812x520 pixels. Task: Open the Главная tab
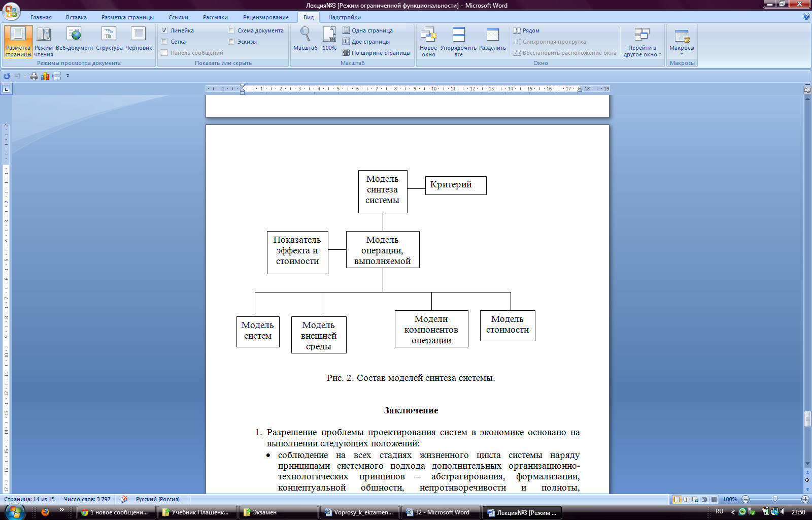pos(41,17)
